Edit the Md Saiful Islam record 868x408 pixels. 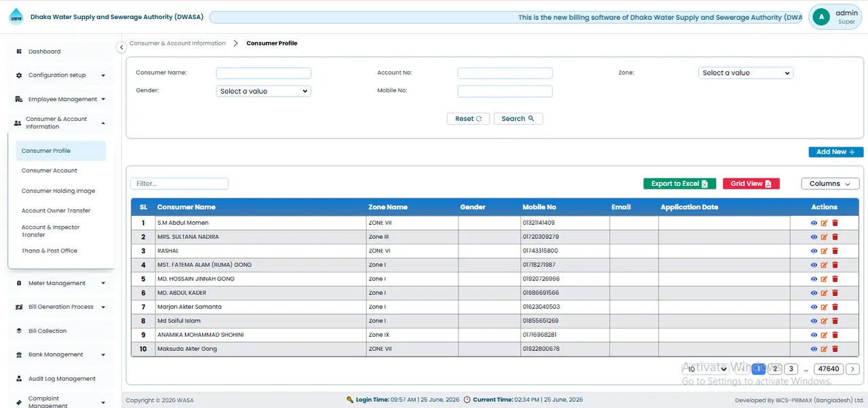[x=824, y=321]
